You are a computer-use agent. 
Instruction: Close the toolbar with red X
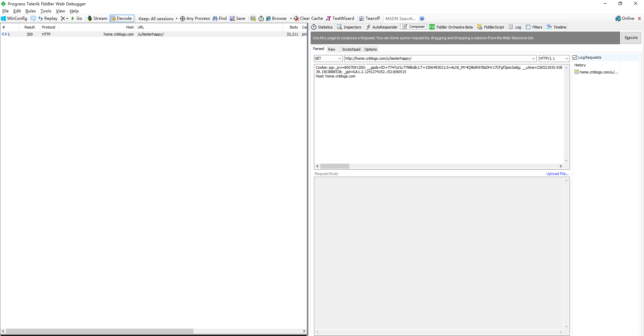[639, 18]
